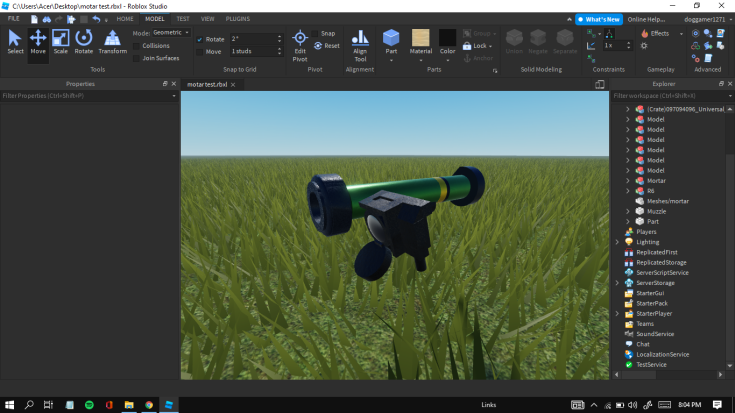735x413 pixels.
Task: Select Meshes/mortar in Explorer
Action: (x=668, y=201)
